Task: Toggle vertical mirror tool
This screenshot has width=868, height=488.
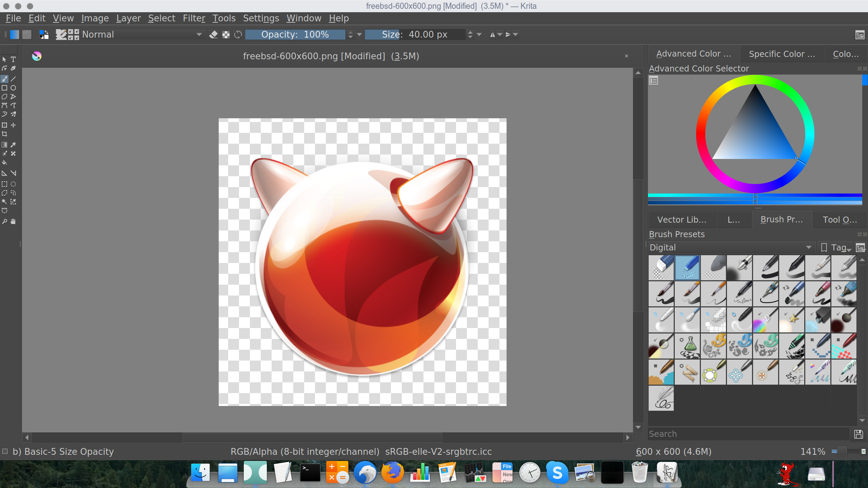Action: pos(508,35)
